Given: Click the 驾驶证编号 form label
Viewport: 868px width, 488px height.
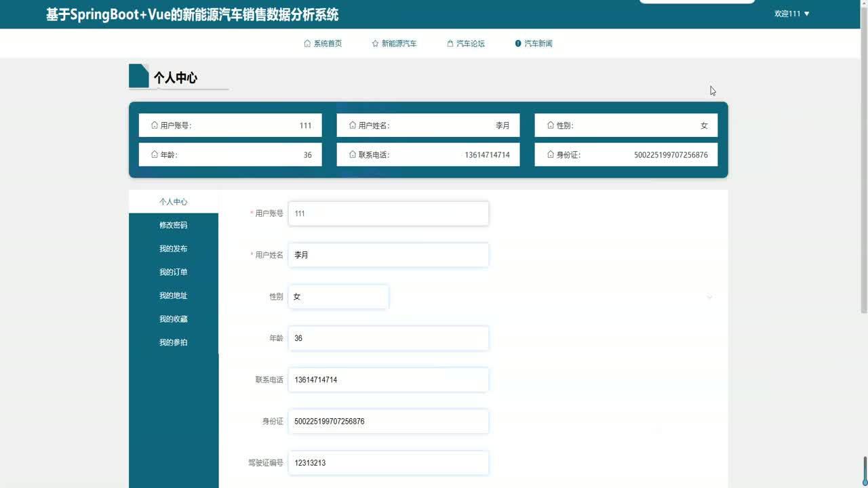Looking at the screenshot, I should (x=266, y=463).
